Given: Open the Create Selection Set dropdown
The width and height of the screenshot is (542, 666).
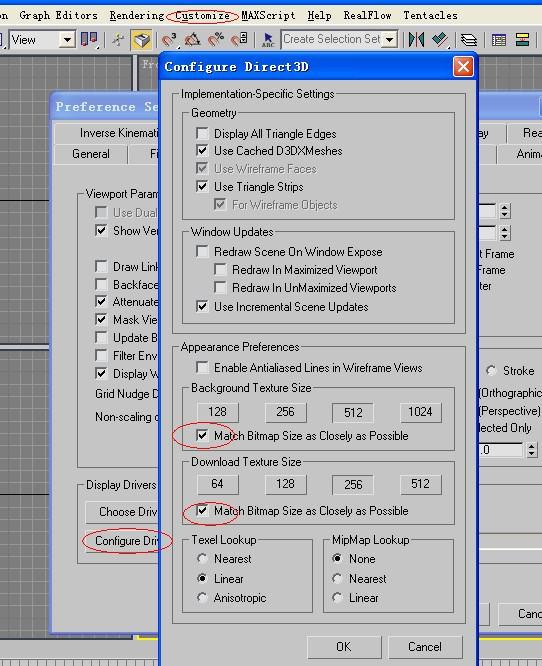Looking at the screenshot, I should point(389,40).
